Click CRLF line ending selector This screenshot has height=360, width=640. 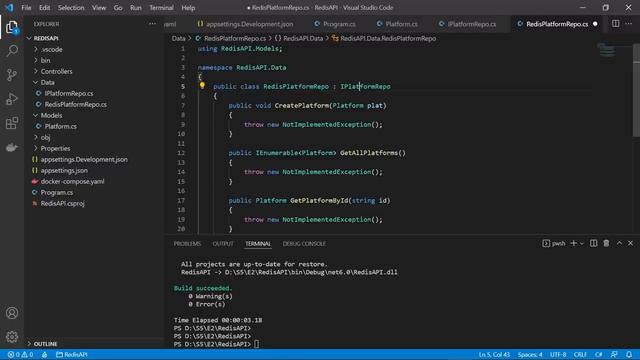tap(580, 355)
